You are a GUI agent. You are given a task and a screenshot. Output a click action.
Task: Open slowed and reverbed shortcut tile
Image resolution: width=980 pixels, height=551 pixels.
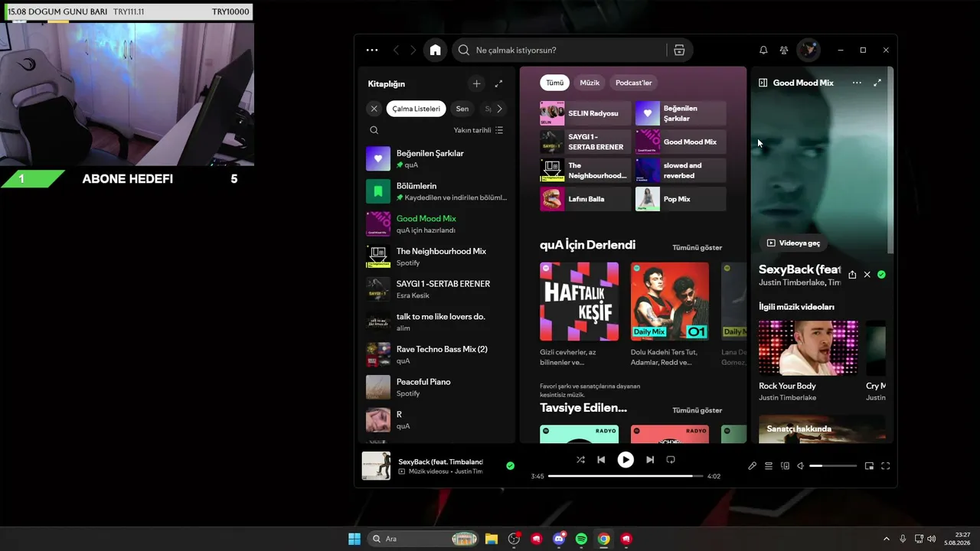coord(681,171)
